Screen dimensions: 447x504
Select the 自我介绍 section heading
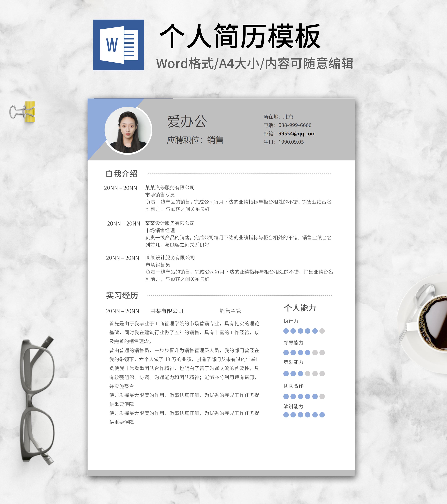click(x=121, y=174)
